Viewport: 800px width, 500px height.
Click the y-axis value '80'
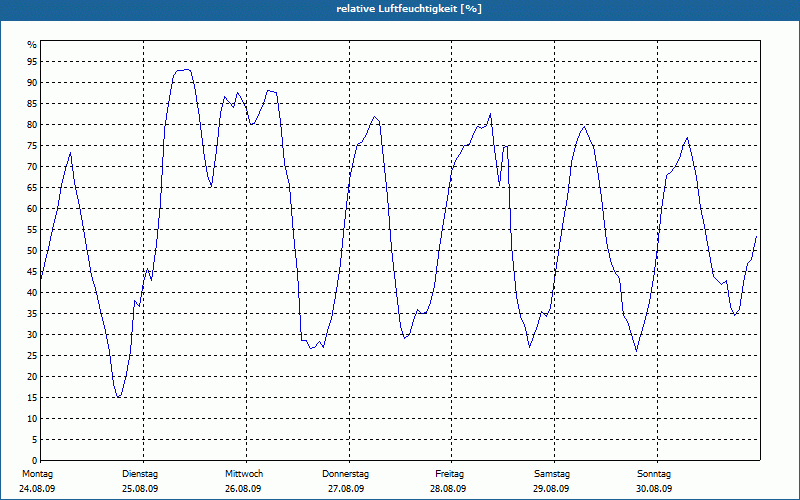32,124
